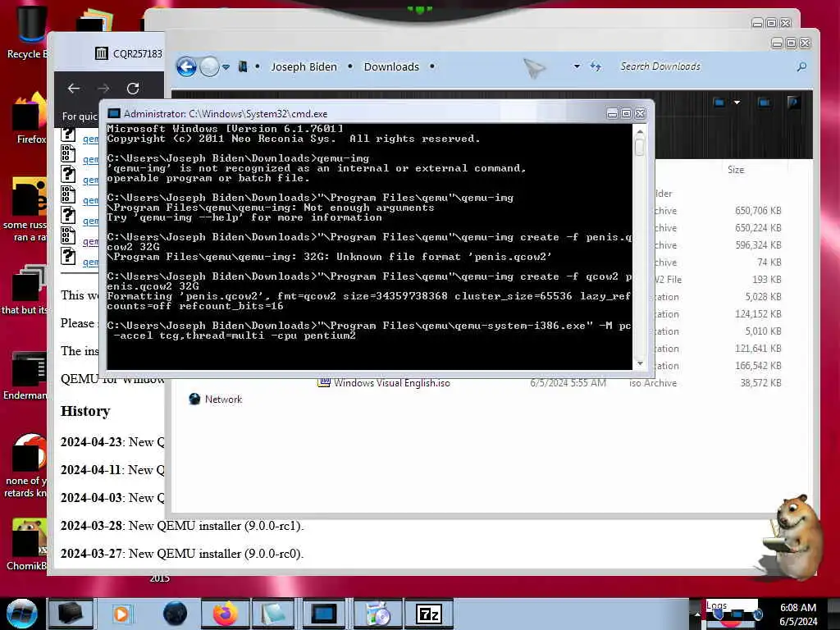Screen dimensions: 840x630
Task: Open the Enderman desktop icon
Action: point(25,375)
